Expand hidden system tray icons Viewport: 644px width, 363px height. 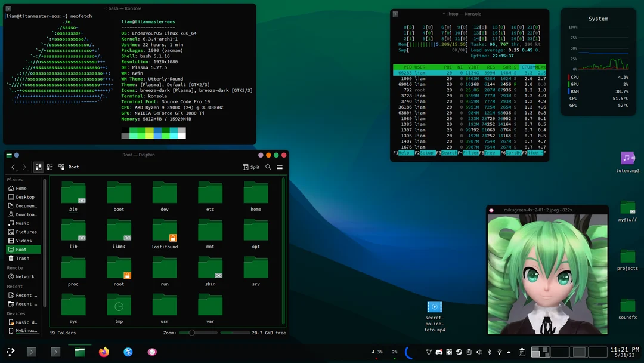[509, 352]
